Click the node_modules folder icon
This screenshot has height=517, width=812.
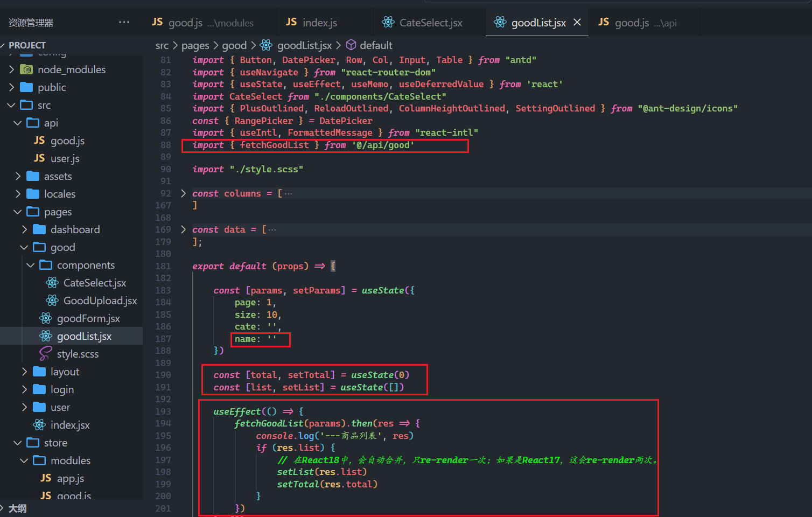[x=26, y=69]
